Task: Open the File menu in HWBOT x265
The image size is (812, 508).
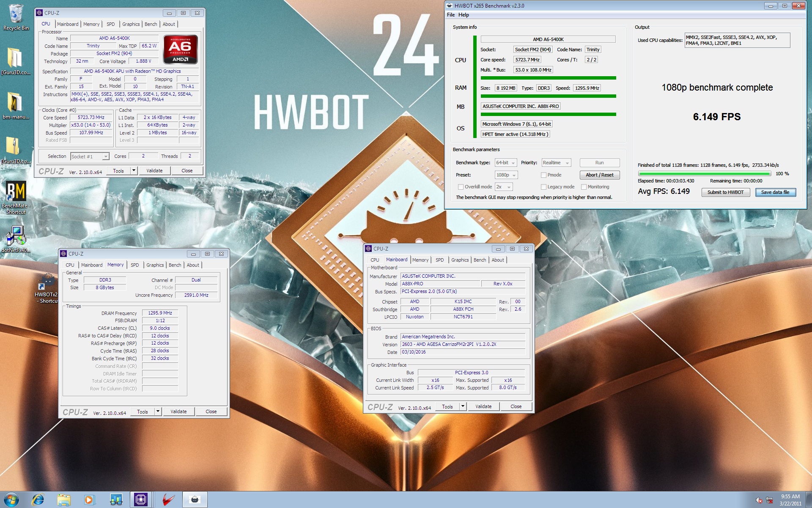Action: click(451, 15)
